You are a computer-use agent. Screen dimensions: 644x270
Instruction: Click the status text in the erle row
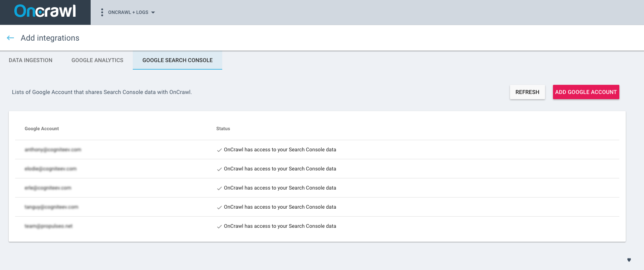(280, 188)
